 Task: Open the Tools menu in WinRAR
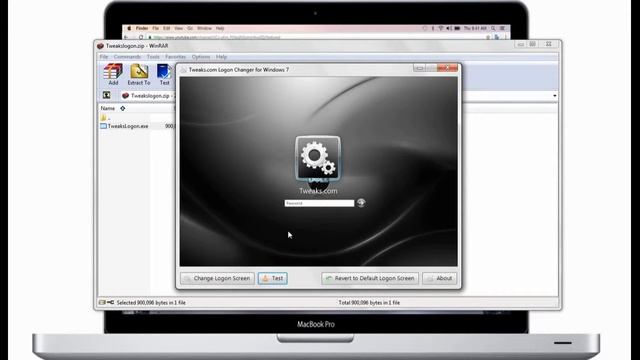153,57
